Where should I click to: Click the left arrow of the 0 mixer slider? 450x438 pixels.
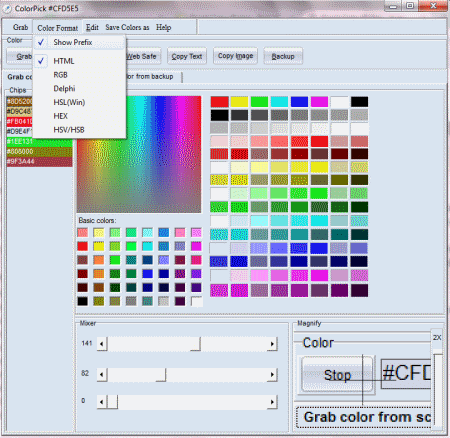(x=102, y=402)
